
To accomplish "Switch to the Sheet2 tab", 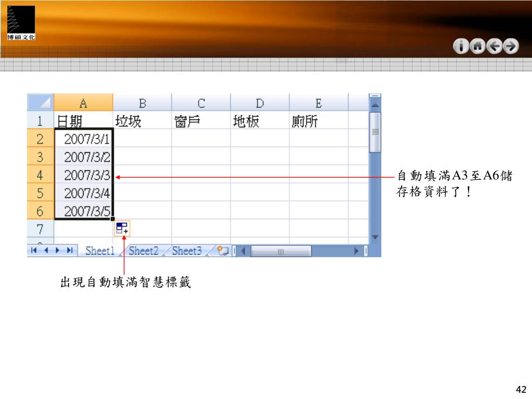I will (143, 251).
